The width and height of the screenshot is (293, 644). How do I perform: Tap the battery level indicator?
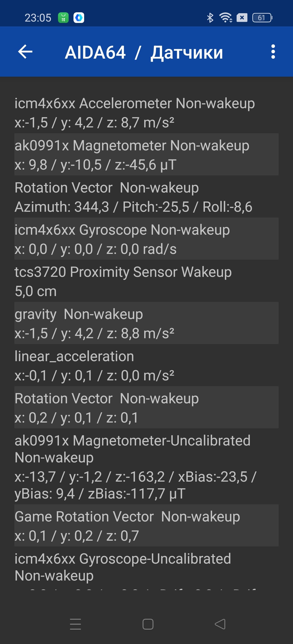click(x=262, y=18)
